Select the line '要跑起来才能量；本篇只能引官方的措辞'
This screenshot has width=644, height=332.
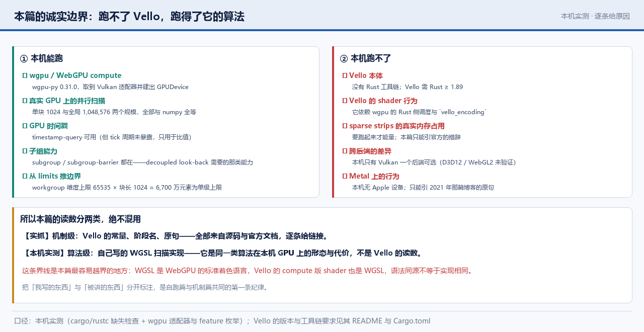(407, 137)
